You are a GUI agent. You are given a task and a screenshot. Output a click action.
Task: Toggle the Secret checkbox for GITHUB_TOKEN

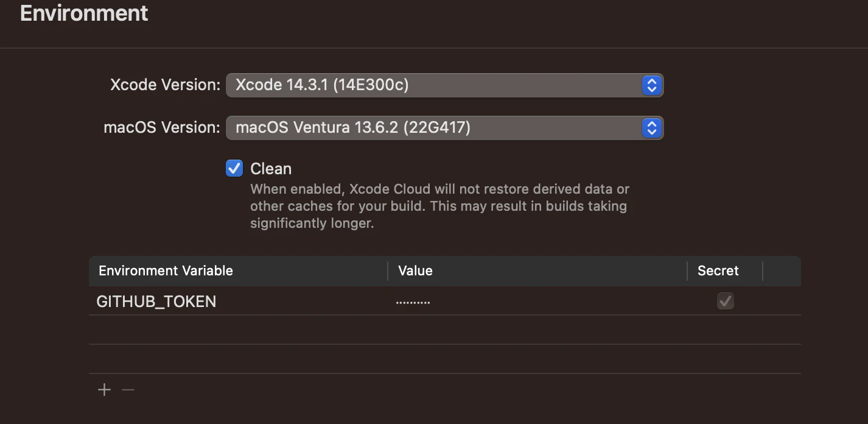pyautogui.click(x=725, y=301)
